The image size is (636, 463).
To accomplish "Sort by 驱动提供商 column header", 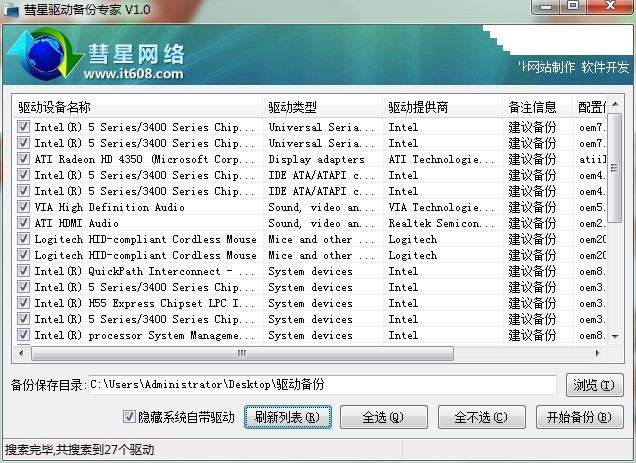I will point(442,107).
